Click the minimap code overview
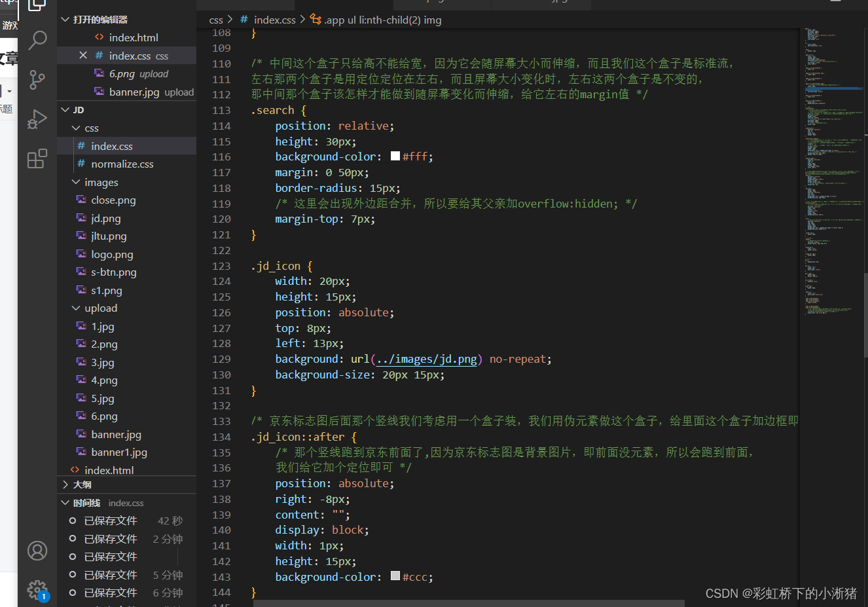The width and height of the screenshot is (868, 607). [x=832, y=170]
